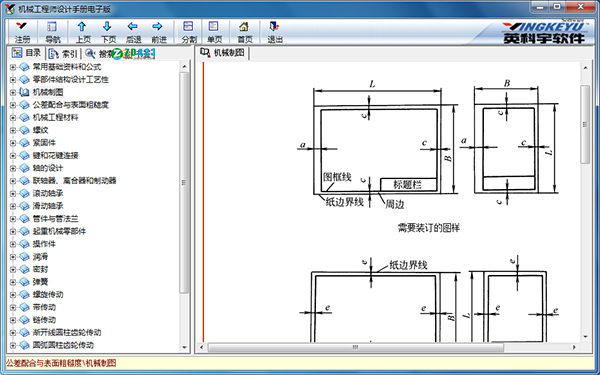Switch to the 索引 index tab
The height and width of the screenshot is (375, 600).
[x=64, y=54]
